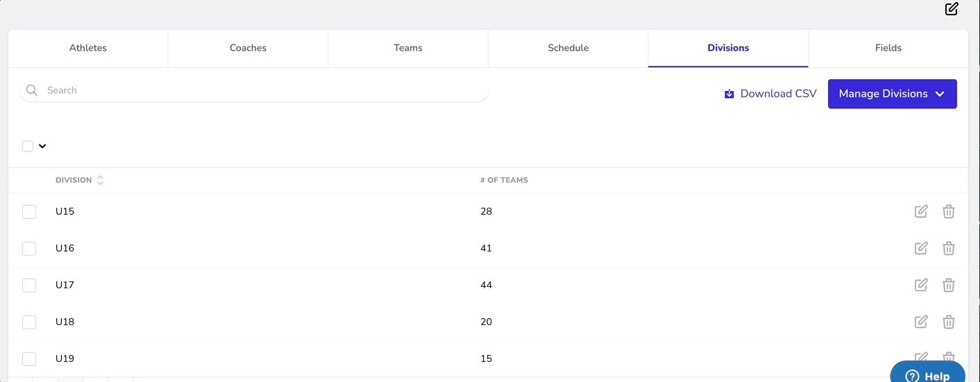Select the U17 row checkbox
The image size is (980, 382).
[x=29, y=285]
